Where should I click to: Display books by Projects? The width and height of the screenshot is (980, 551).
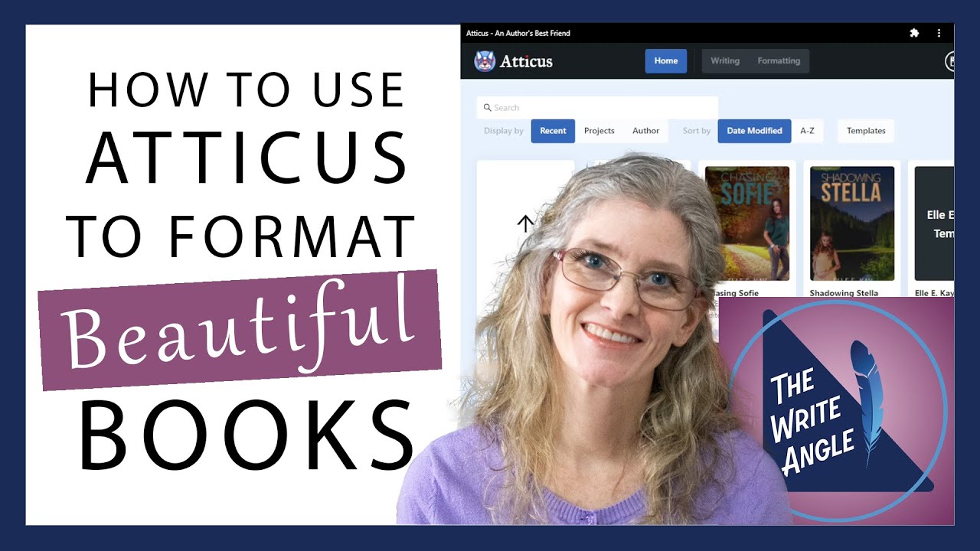[x=599, y=131]
